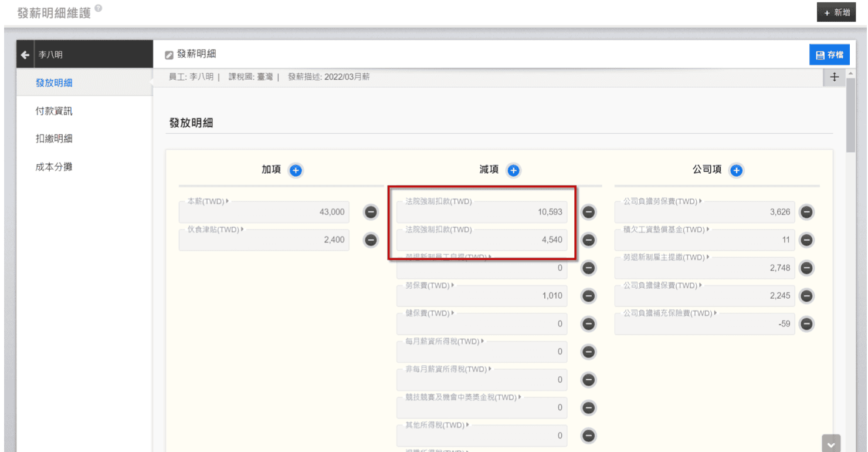Open the 付款資訊 section

click(54, 111)
